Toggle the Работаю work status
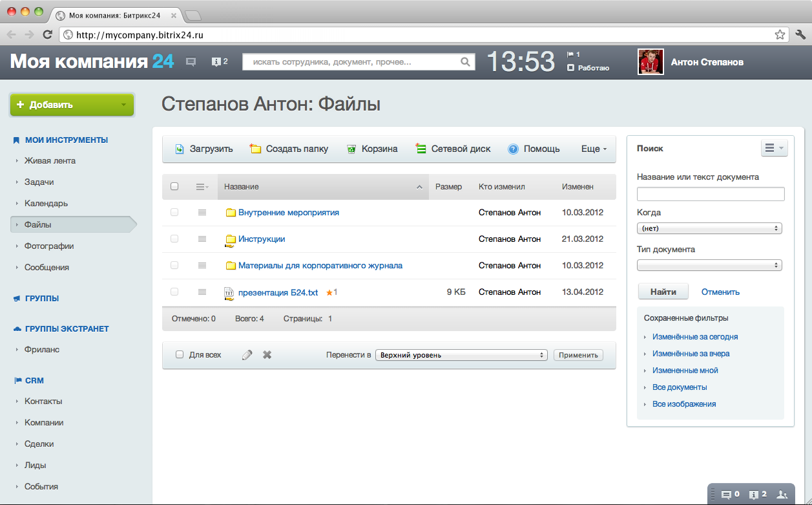 coord(588,68)
